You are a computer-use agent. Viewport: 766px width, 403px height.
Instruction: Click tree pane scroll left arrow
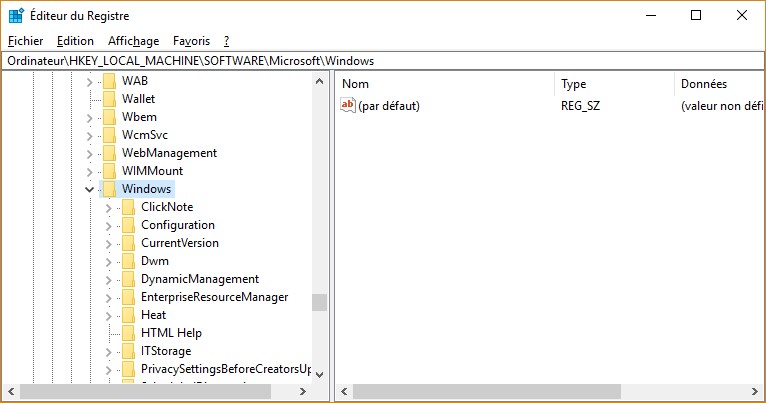[11, 391]
